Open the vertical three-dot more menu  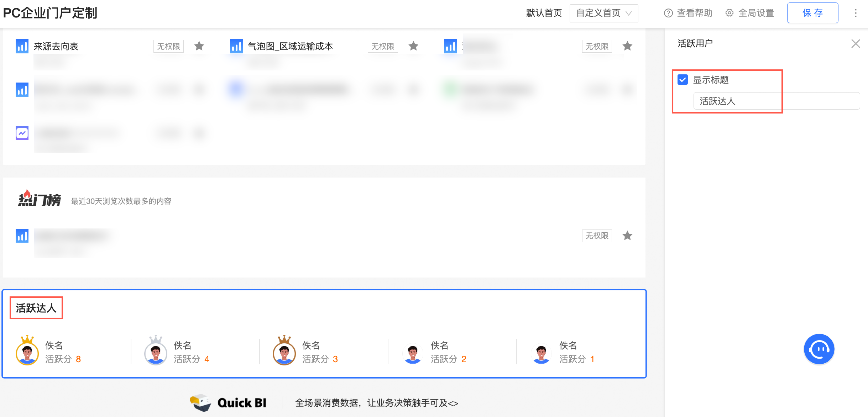coord(856,13)
